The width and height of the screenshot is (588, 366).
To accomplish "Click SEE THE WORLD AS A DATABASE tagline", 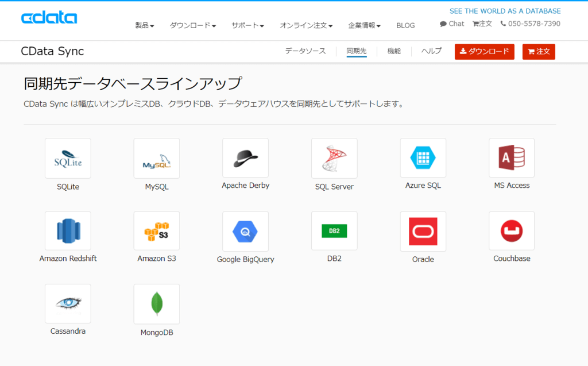I will point(505,11).
